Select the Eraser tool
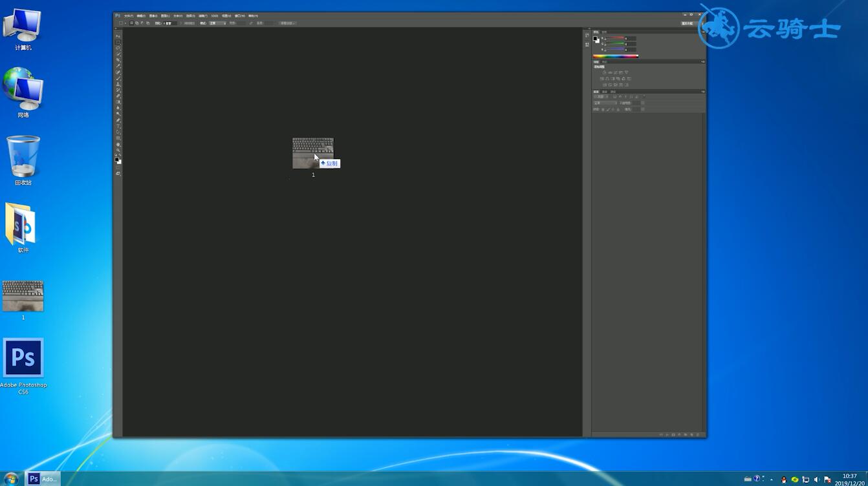Screen dimensions: 868x486 pos(118,96)
